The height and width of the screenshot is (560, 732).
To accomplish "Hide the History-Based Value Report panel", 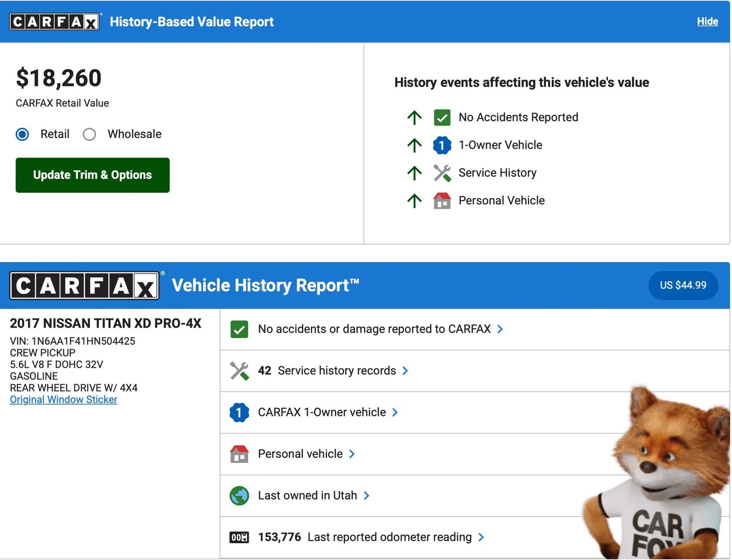I will click(x=707, y=21).
